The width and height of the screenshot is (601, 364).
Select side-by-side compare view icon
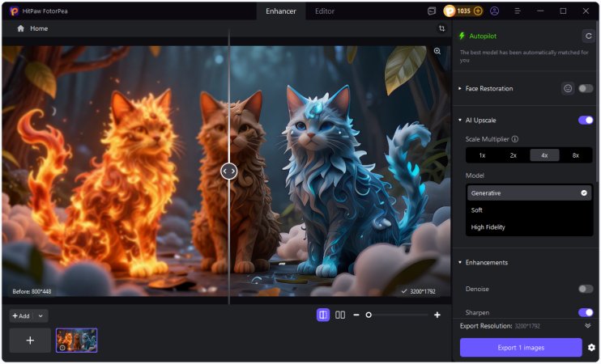[x=340, y=315]
